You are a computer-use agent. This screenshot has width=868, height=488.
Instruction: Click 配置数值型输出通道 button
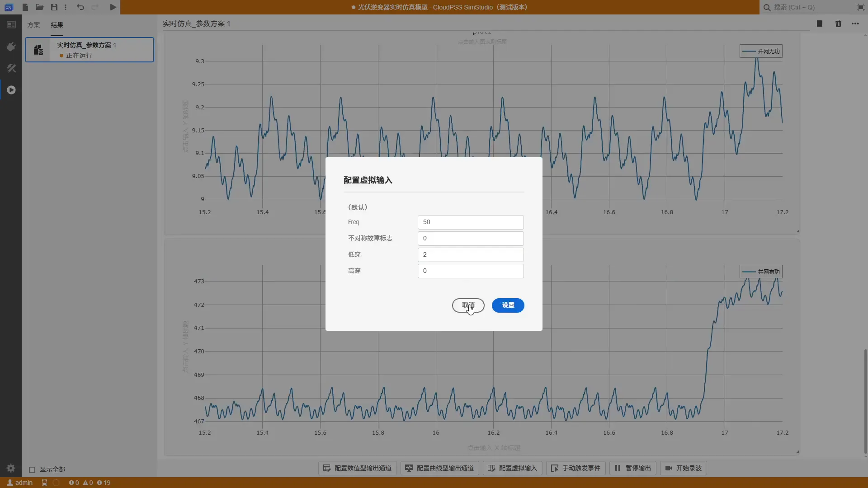358,468
